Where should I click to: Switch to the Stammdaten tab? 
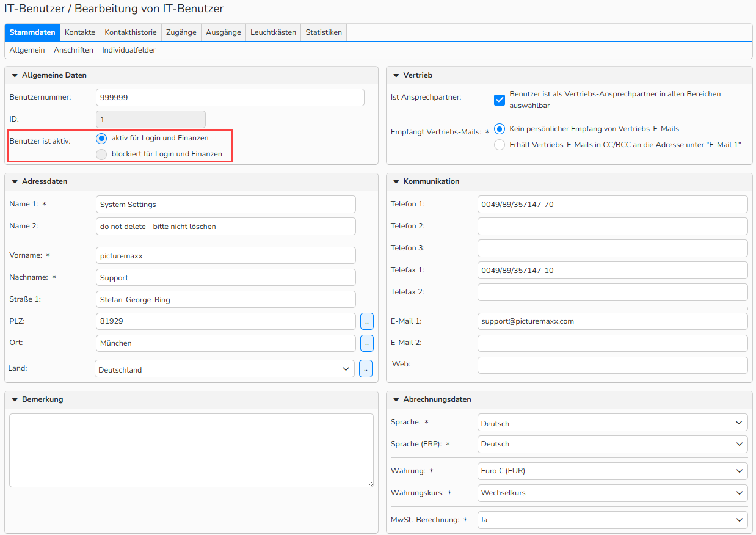point(32,32)
